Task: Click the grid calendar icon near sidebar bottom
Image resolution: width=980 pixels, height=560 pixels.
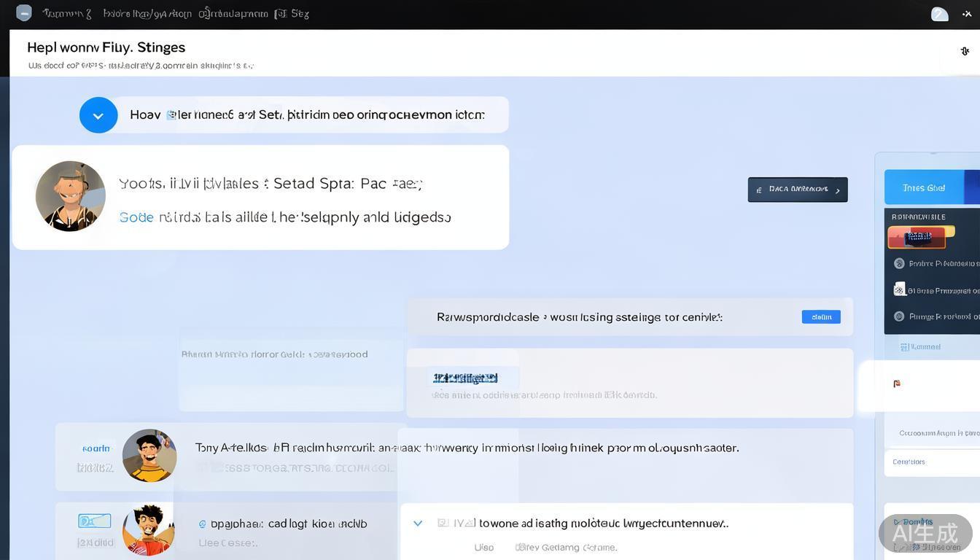Action: (904, 346)
